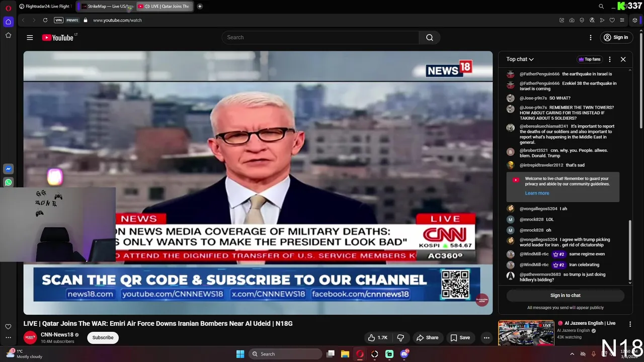Open Opera easy setup sliders icon
644x362 pixels.
point(622,20)
